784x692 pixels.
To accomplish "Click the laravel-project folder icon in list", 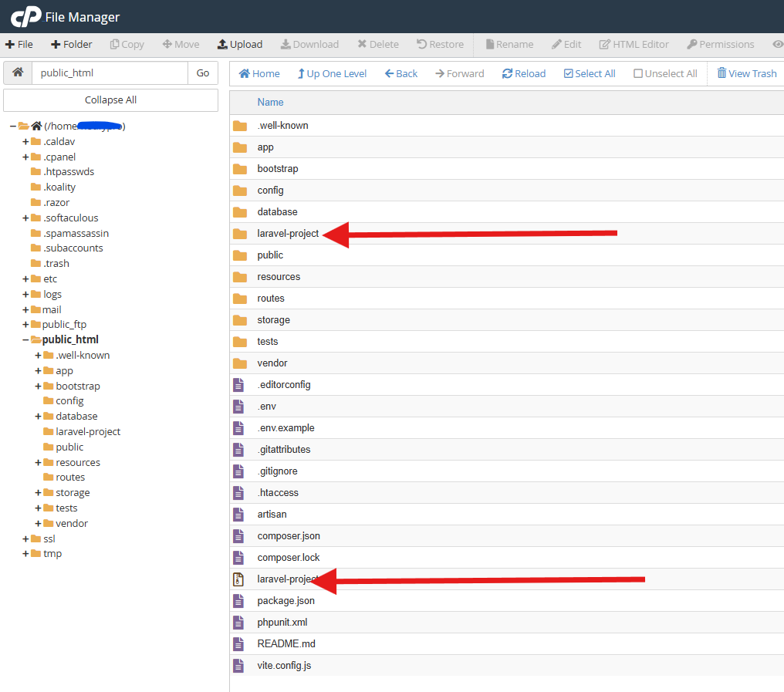I will (240, 234).
